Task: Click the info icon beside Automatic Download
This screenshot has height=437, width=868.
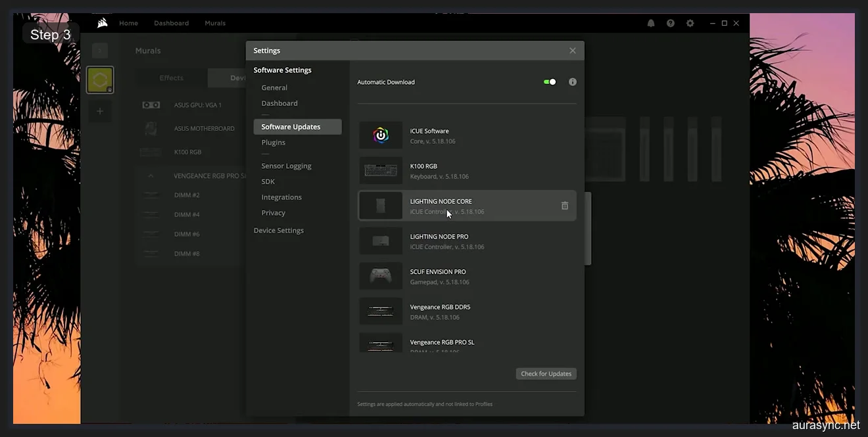Action: tap(572, 81)
